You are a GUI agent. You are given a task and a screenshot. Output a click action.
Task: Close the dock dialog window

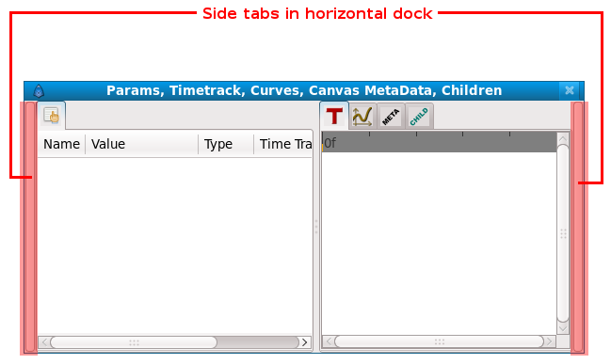coord(570,90)
